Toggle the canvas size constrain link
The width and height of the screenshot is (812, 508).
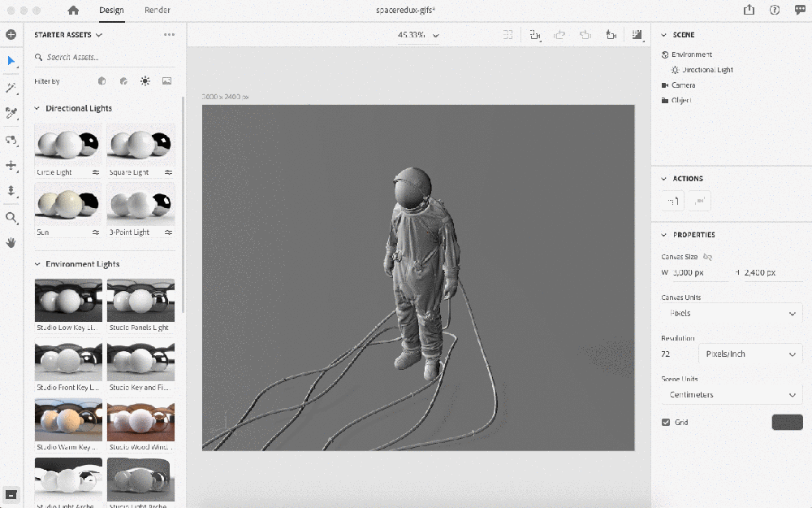[707, 257]
